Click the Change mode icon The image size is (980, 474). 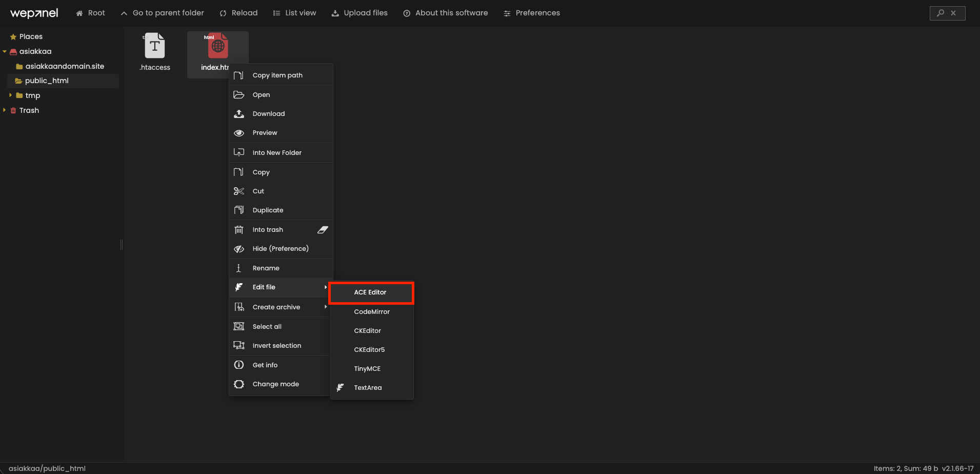pyautogui.click(x=238, y=384)
